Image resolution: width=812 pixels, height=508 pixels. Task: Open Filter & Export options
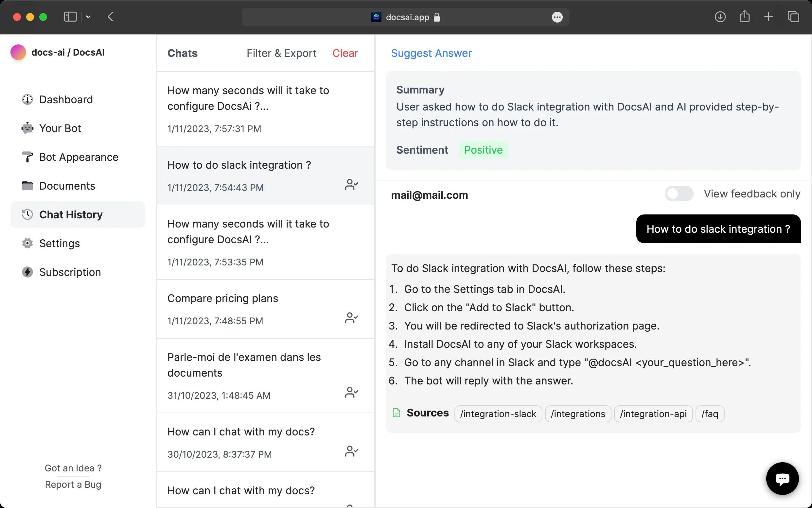coord(281,53)
